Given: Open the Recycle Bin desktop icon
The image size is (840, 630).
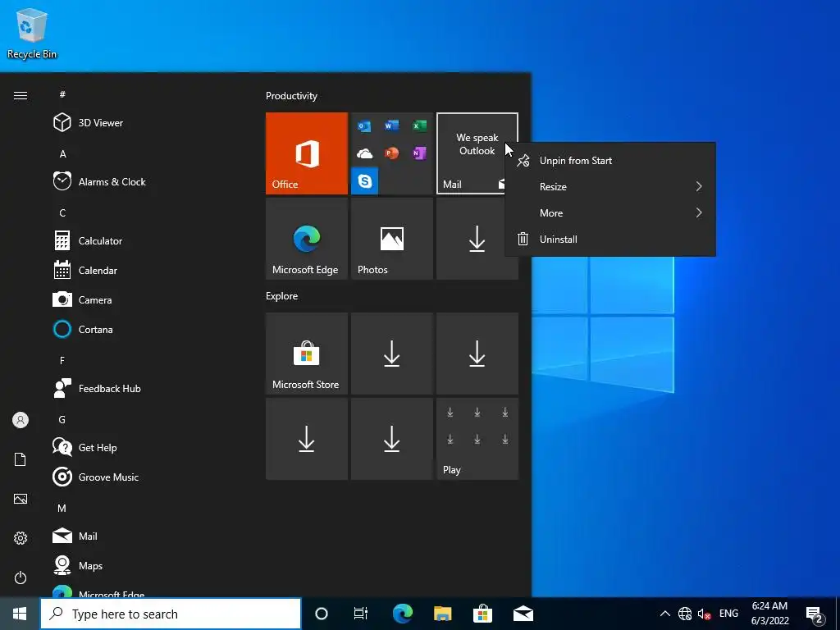Looking at the screenshot, I should [x=32, y=33].
